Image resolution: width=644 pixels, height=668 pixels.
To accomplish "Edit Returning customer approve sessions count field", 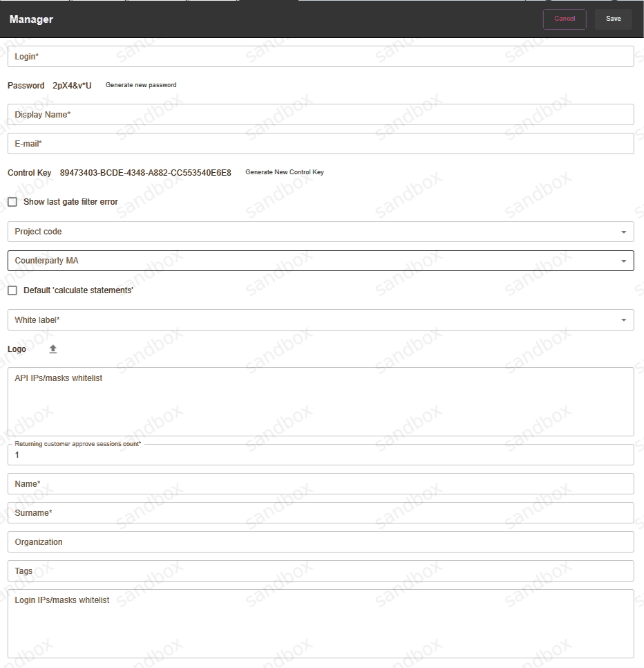I will click(x=320, y=455).
